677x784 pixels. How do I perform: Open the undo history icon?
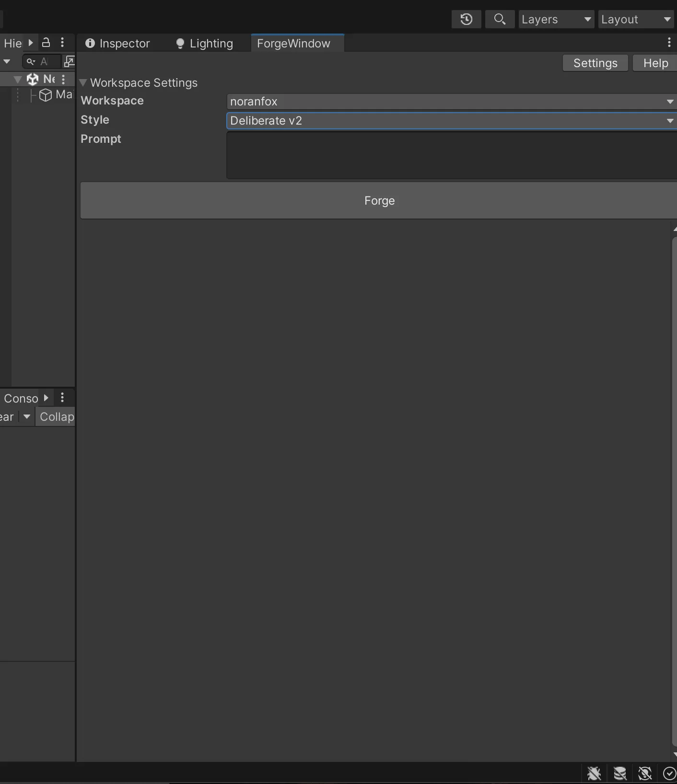click(466, 19)
